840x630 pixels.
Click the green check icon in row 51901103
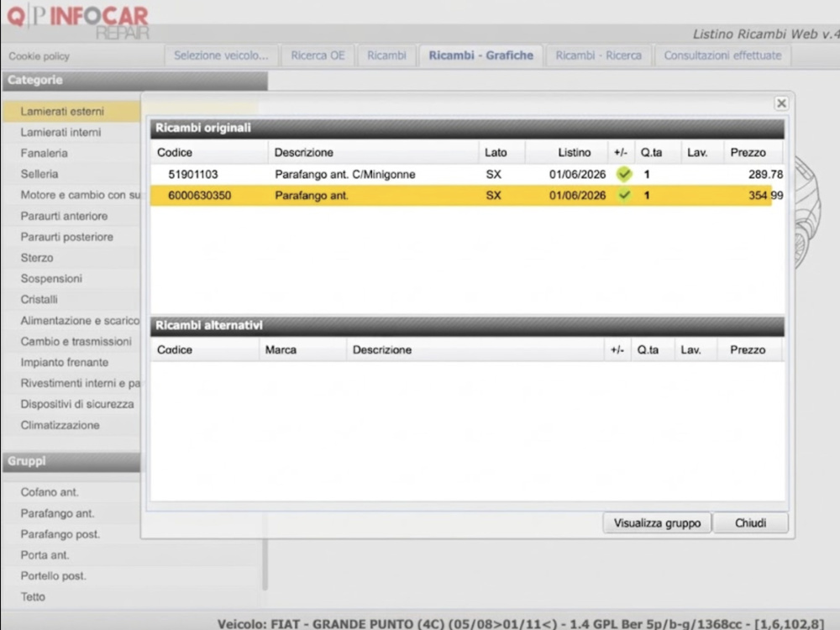click(623, 174)
